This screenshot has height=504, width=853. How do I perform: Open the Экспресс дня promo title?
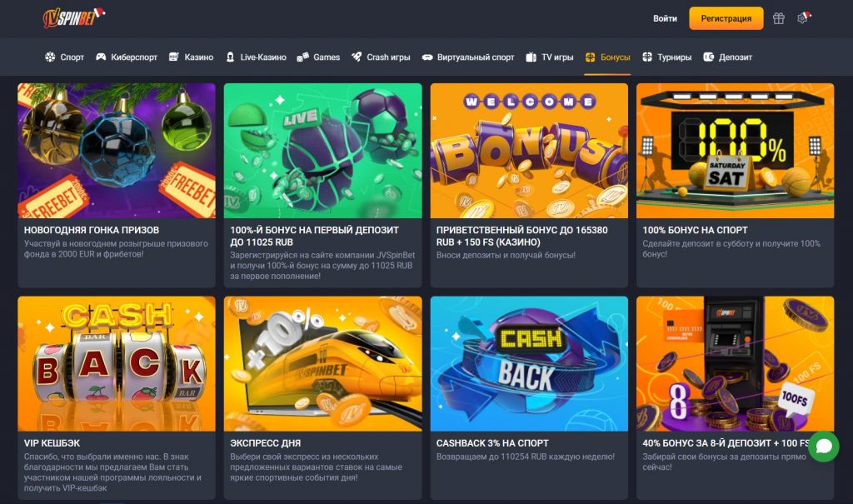(266, 443)
